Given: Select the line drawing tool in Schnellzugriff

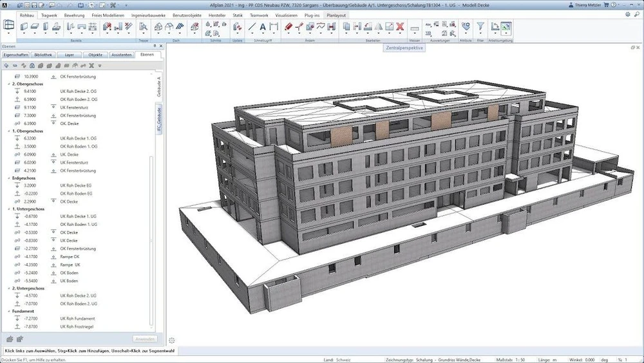Looking at the screenshot, I should [252, 27].
